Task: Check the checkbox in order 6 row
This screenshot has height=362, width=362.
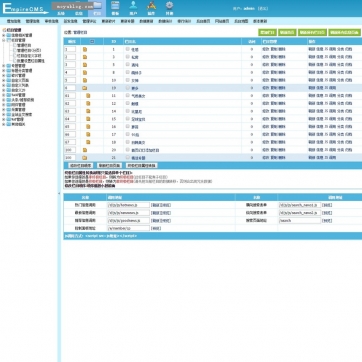Action: (x=128, y=88)
